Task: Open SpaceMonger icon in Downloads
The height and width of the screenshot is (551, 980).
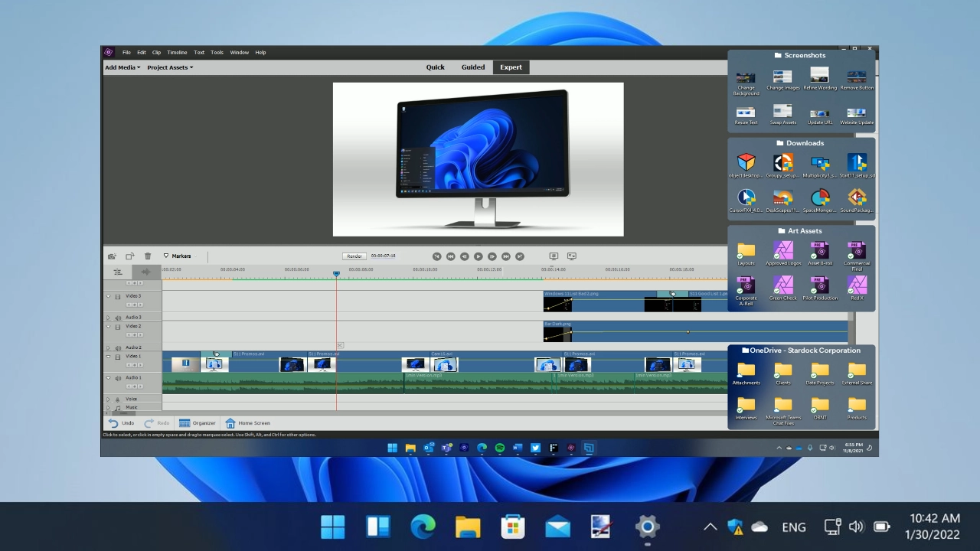Action: click(x=819, y=201)
